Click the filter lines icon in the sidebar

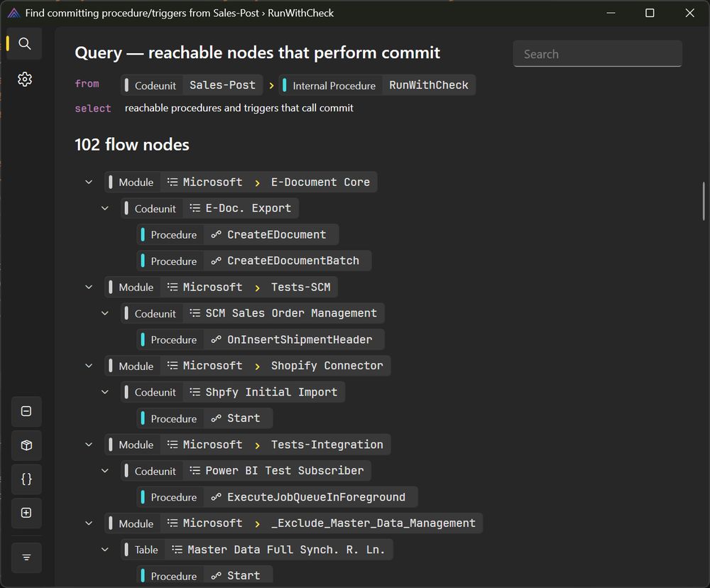click(26, 557)
